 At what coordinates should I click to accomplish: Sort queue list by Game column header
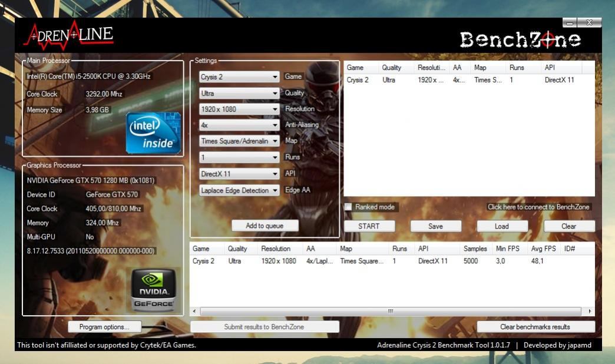361,68
